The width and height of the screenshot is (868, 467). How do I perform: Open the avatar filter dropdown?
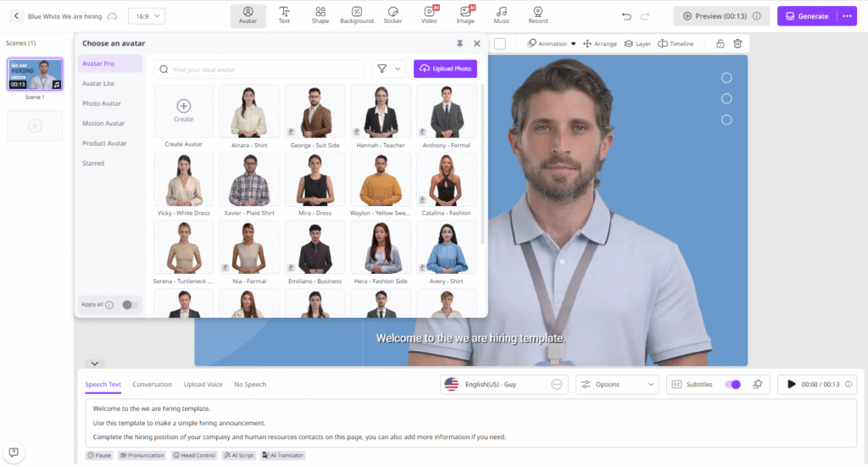pos(388,69)
